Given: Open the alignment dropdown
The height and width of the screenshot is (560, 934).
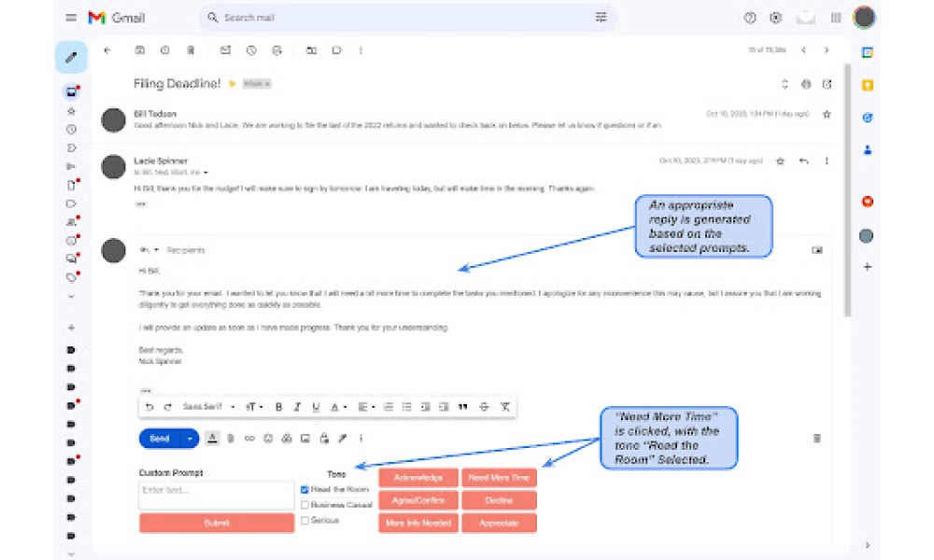Looking at the screenshot, I should tap(366, 407).
